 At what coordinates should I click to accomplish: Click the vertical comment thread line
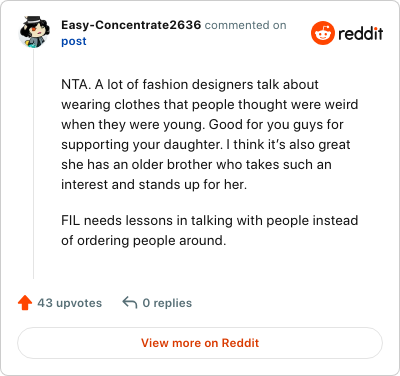[34, 163]
